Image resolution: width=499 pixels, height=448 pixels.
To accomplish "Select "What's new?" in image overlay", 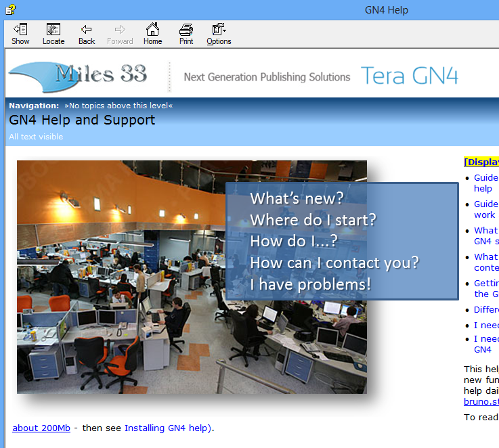I will 297,198.
